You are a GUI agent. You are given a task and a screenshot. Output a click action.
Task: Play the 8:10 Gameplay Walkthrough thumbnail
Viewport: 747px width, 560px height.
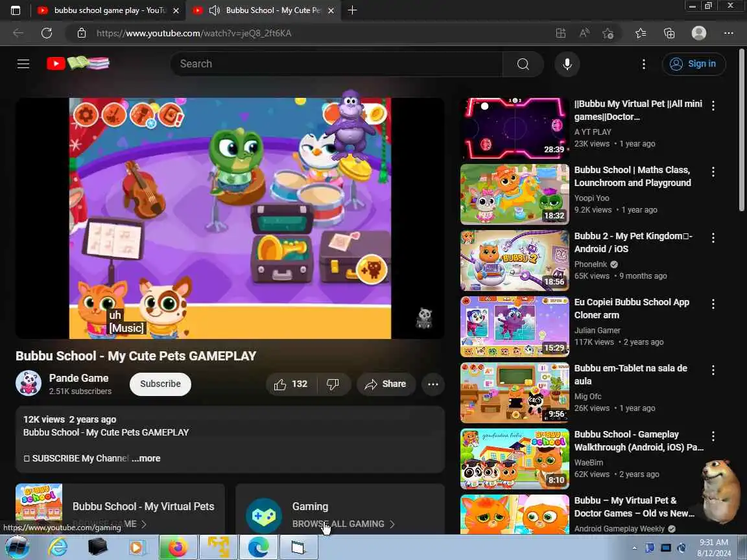click(x=514, y=459)
